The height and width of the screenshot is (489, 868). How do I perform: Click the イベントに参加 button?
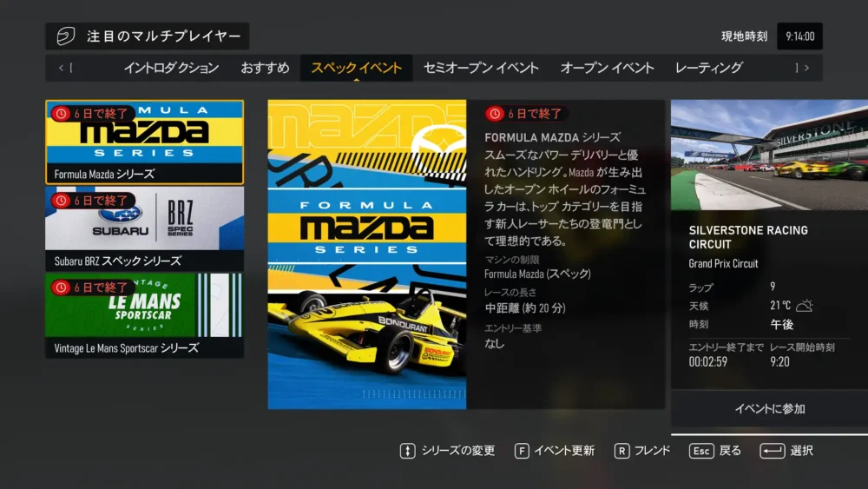(769, 409)
